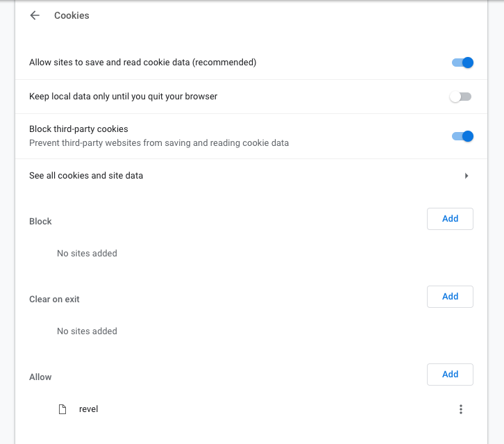Click the Block section heading
The width and height of the screenshot is (504, 444).
(x=40, y=222)
